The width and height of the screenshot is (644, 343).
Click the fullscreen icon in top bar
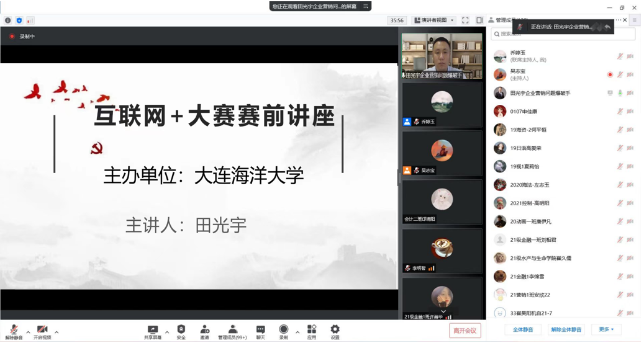465,20
